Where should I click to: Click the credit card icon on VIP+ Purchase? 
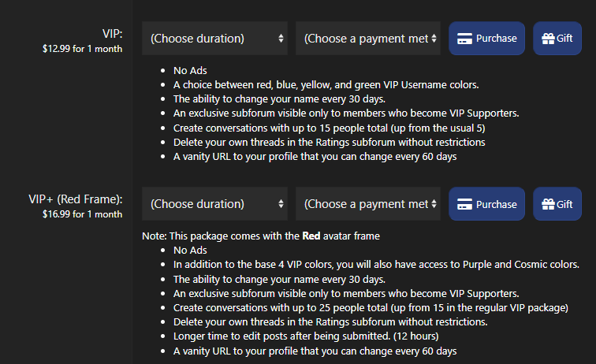point(465,205)
